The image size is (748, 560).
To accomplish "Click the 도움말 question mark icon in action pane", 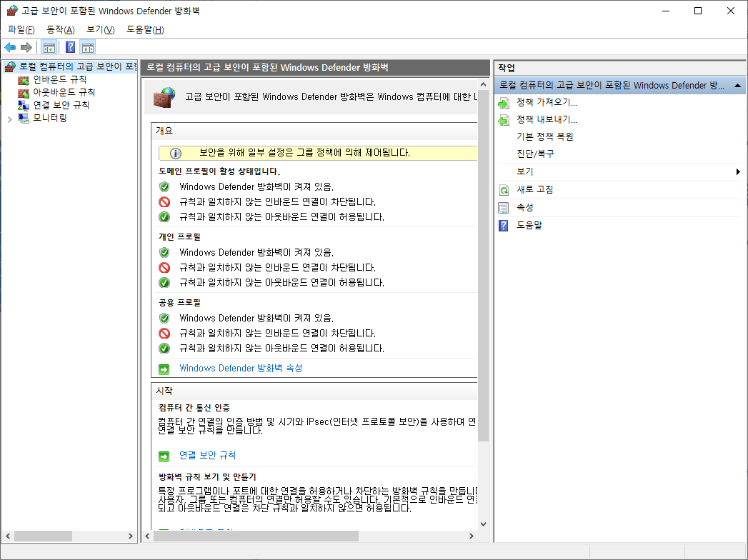I will pyautogui.click(x=504, y=226).
